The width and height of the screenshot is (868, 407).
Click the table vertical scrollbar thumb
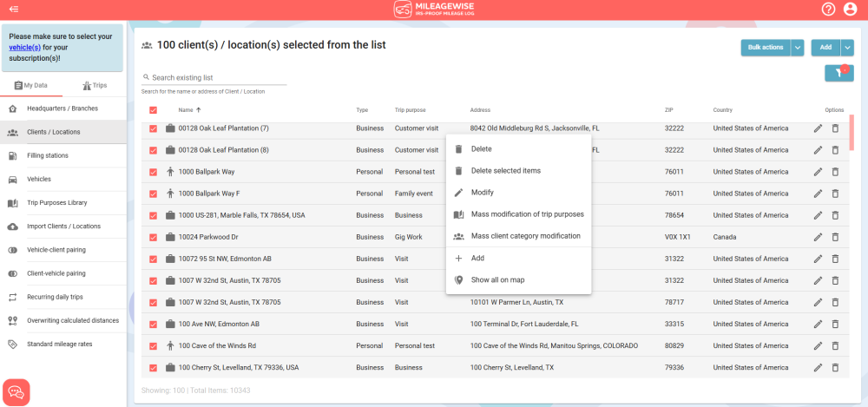tap(852, 133)
